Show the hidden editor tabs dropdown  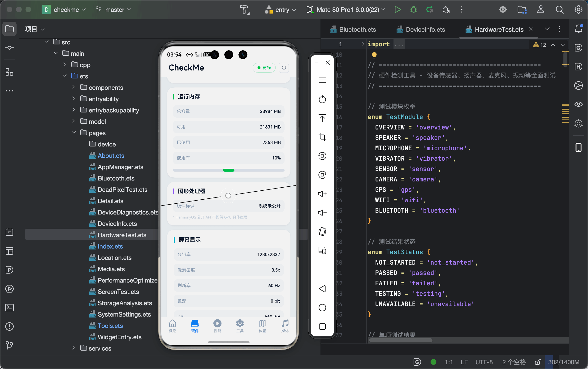(x=547, y=29)
